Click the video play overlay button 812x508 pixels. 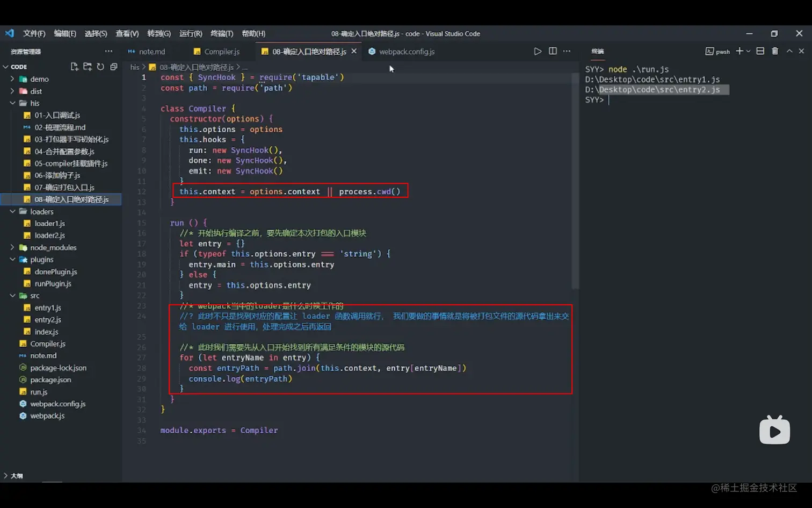[774, 430]
